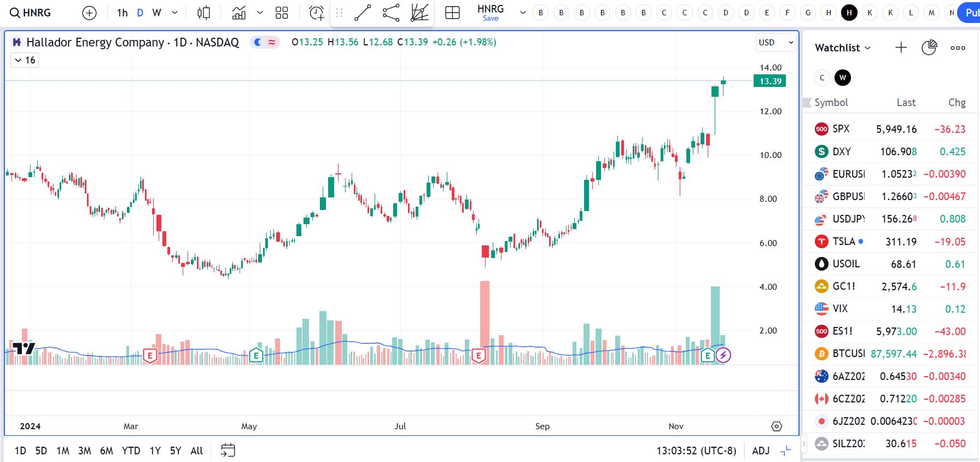This screenshot has width=980, height=462.
Task: Expand the timeframe interval dropdown
Action: 174,13
